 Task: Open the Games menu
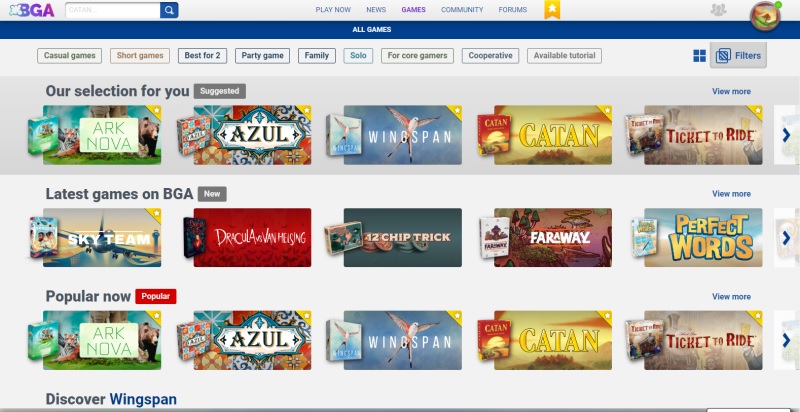[x=413, y=10]
